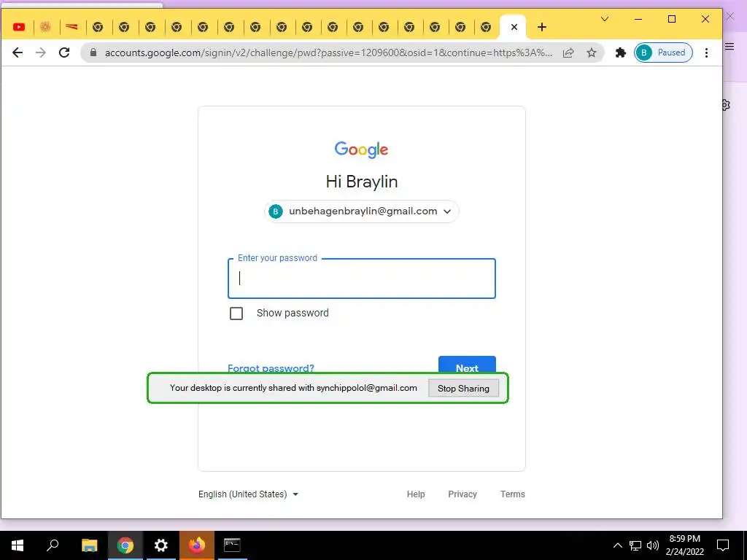Screen dimensions: 747x560
Task: Share this page via address bar icon
Action: (x=568, y=52)
